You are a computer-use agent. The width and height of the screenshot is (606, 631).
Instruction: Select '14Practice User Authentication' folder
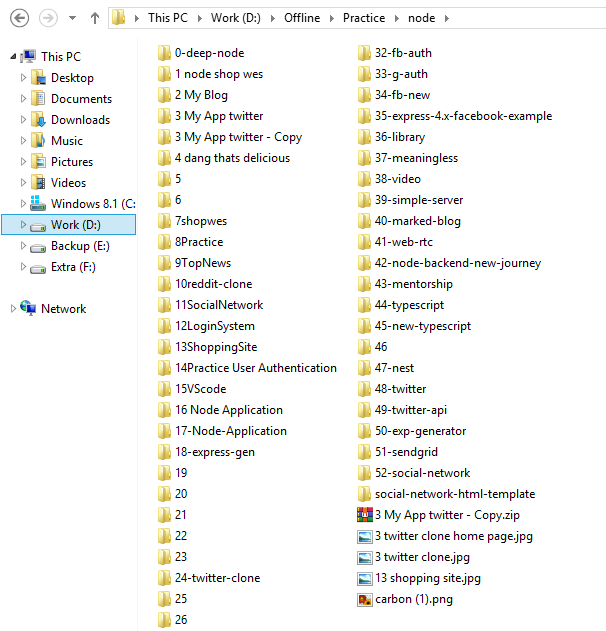[x=256, y=368]
